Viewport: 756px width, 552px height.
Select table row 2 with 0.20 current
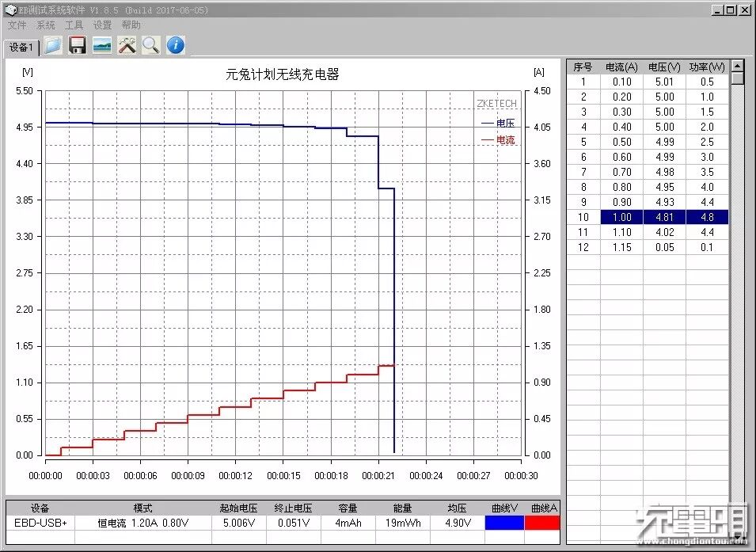point(648,97)
